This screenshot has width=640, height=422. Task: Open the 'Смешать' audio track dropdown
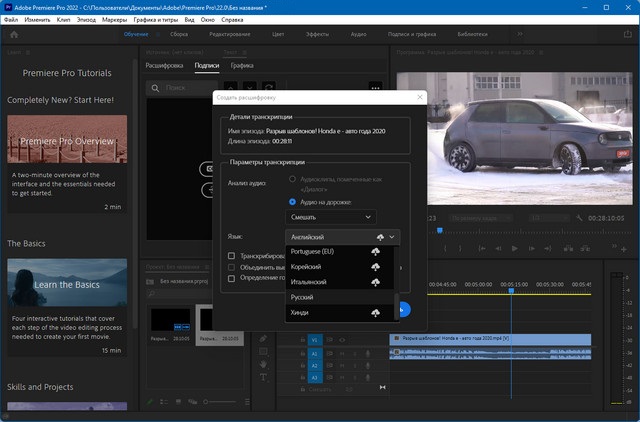332,216
